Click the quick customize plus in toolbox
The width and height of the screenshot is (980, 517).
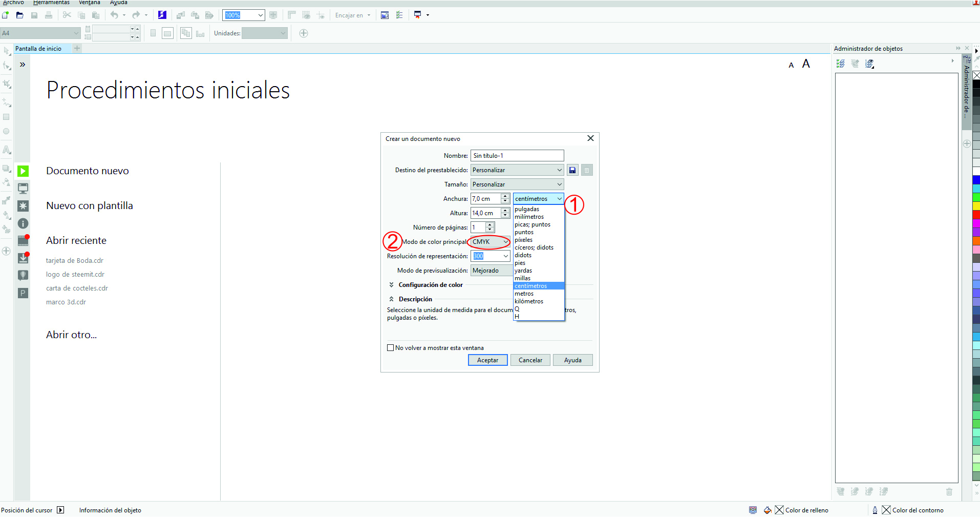(x=6, y=251)
